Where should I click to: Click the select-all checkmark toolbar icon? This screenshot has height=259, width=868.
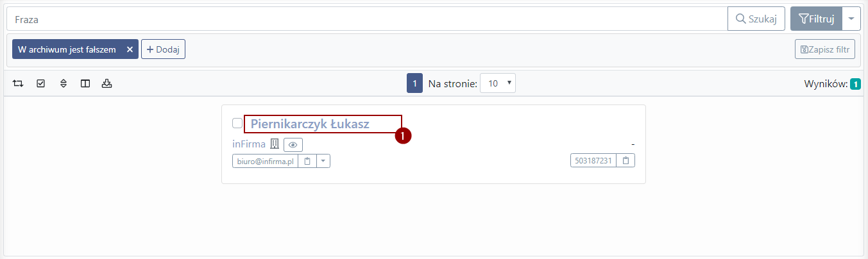coord(41,83)
